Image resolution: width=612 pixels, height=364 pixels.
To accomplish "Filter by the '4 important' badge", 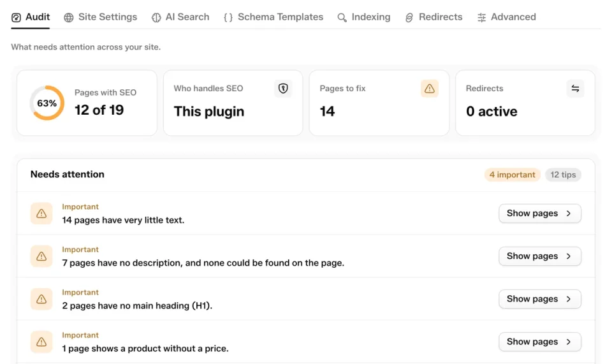I will pyautogui.click(x=512, y=175).
